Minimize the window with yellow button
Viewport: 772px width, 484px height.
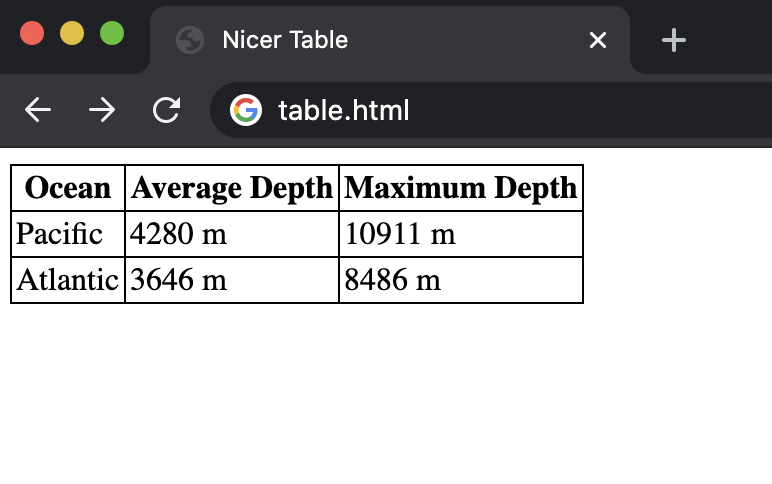click(72, 33)
